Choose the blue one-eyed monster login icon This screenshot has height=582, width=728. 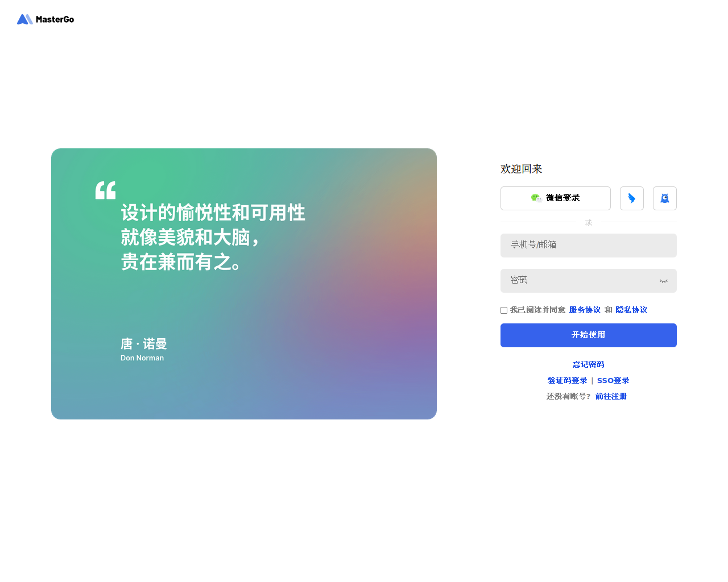point(665,198)
